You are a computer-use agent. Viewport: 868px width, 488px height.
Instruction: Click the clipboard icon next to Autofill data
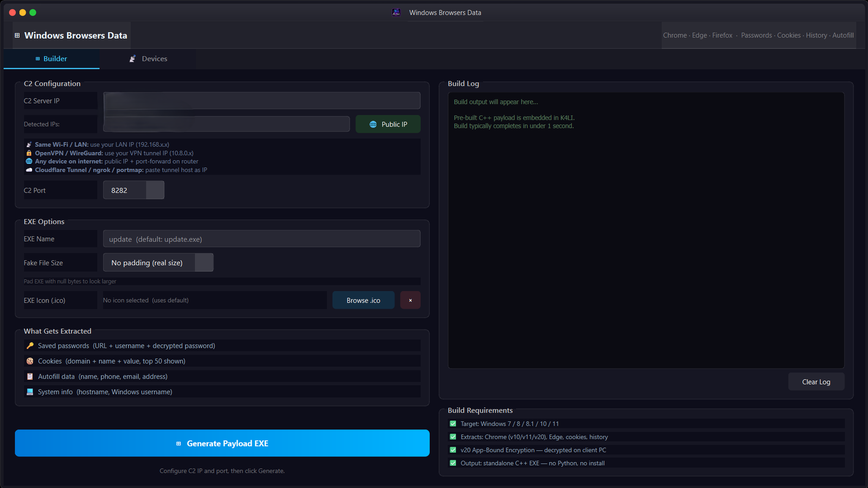[x=30, y=376]
